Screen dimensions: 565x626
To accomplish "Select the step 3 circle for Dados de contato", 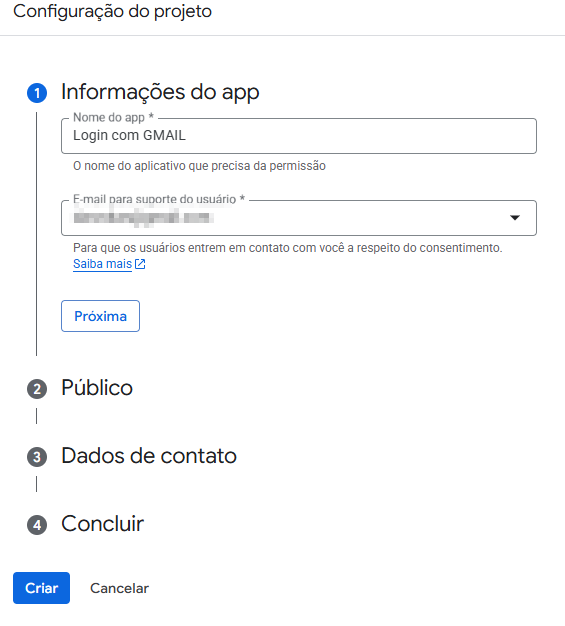I will coord(37,457).
